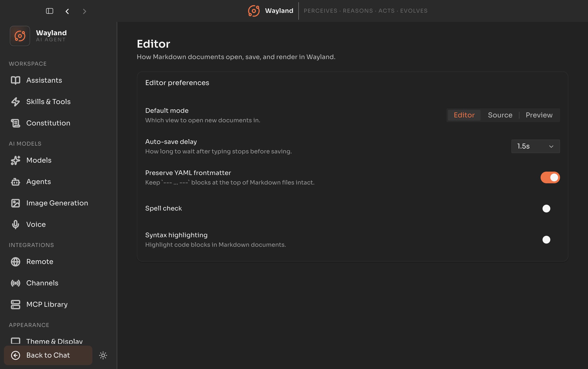This screenshot has height=369, width=588.
Task: Enable the Spell check toggle
Action: pos(550,209)
